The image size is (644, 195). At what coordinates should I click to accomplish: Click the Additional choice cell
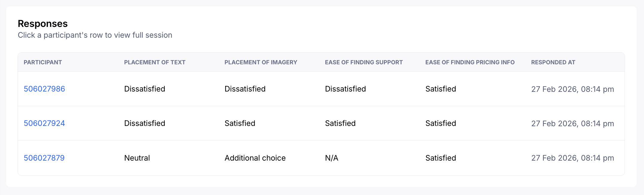(x=255, y=158)
